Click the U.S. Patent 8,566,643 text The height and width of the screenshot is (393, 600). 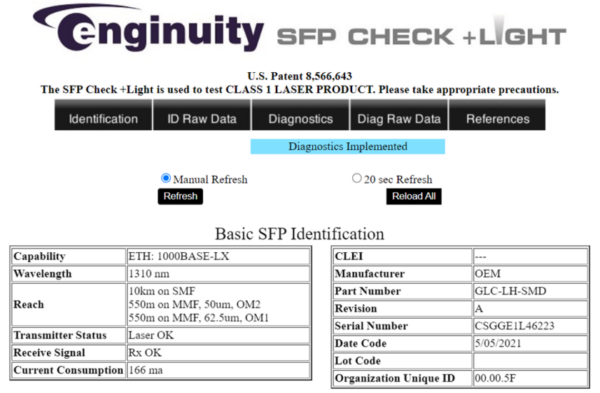[x=300, y=76]
